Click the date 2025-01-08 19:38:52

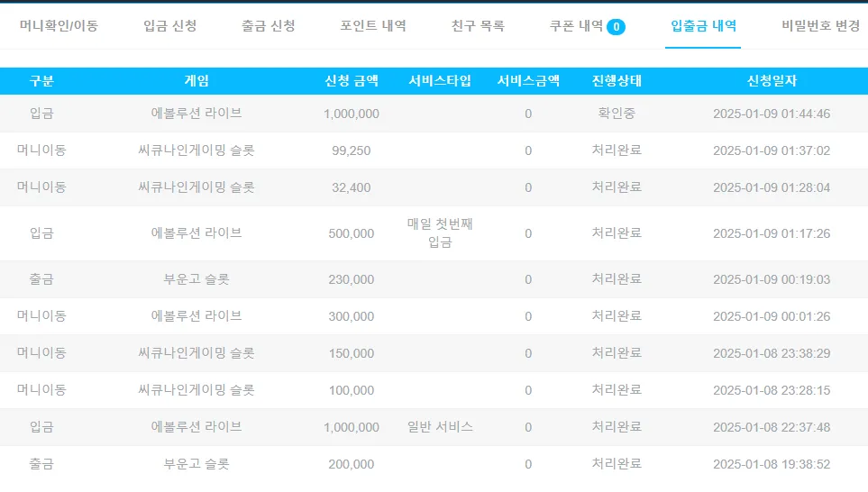click(772, 465)
